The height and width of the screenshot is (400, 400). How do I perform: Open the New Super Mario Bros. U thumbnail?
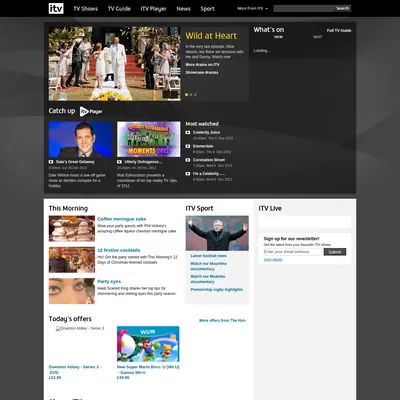(148, 344)
